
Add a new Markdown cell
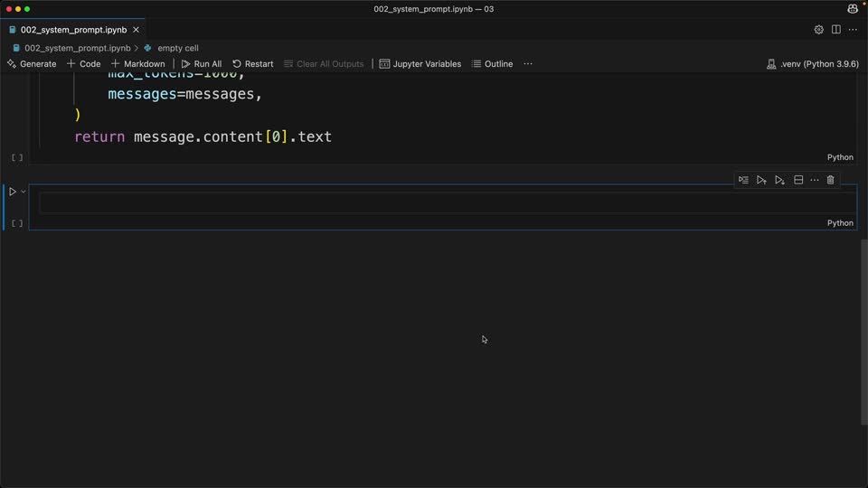click(x=137, y=64)
